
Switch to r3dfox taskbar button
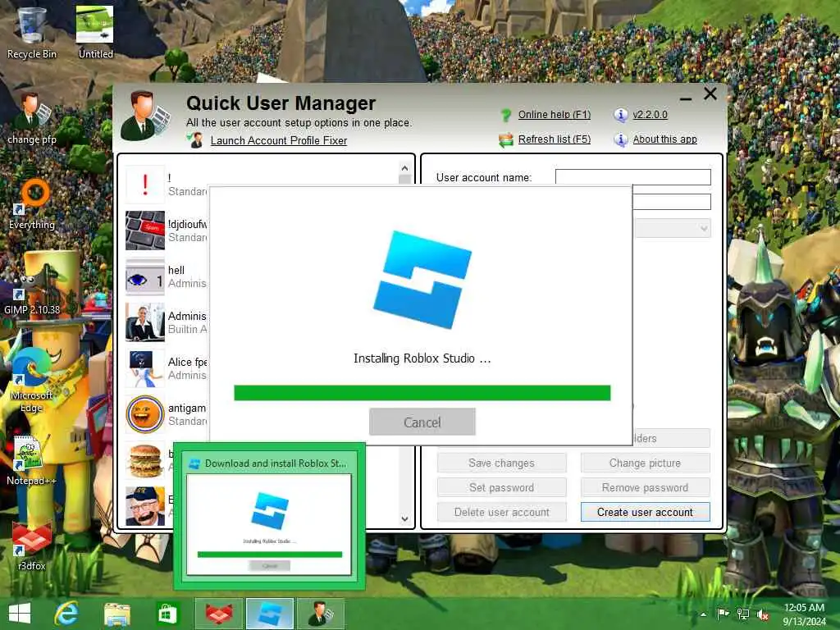(219, 614)
